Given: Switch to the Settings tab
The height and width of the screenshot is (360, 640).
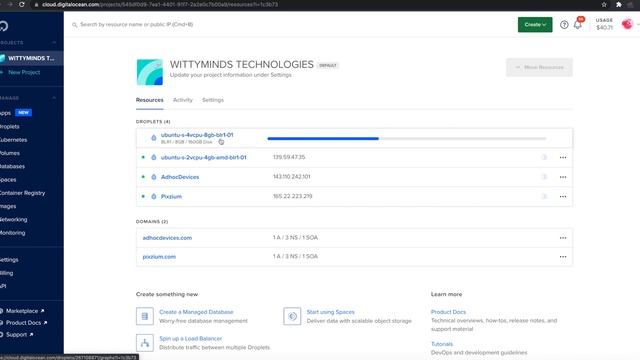Looking at the screenshot, I should tap(213, 100).
